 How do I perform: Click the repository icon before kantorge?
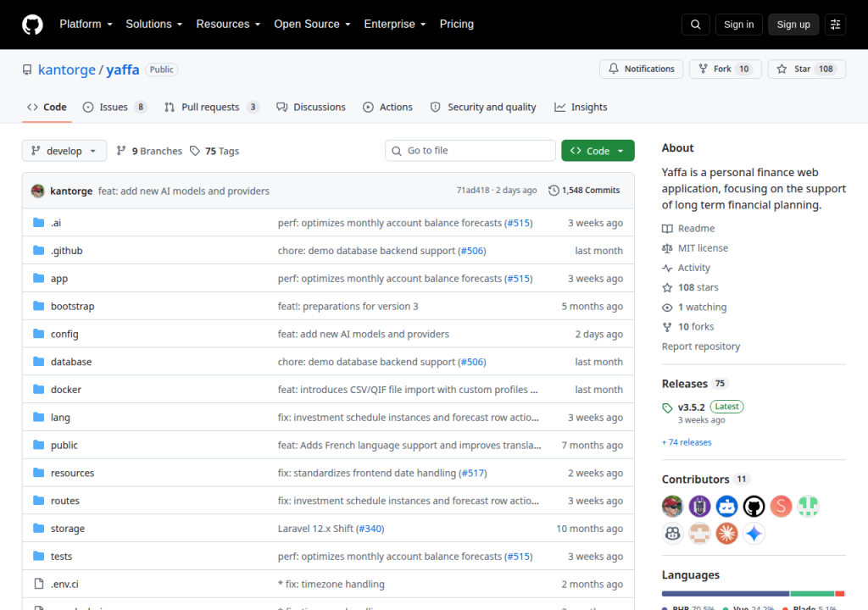[x=27, y=69]
